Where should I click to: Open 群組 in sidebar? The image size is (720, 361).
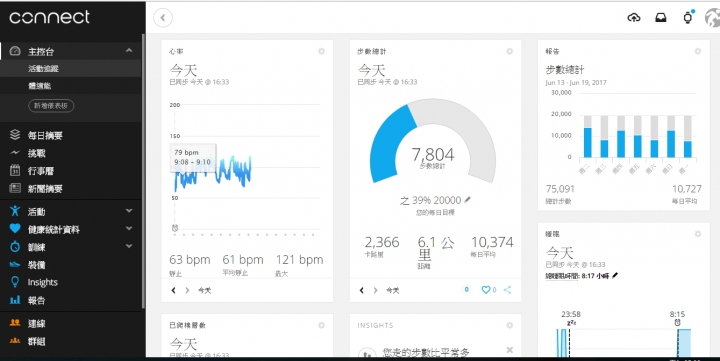37,341
